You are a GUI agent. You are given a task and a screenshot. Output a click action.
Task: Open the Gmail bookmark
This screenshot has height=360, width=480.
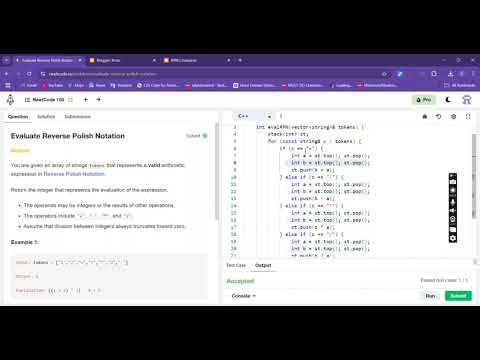(x=29, y=85)
